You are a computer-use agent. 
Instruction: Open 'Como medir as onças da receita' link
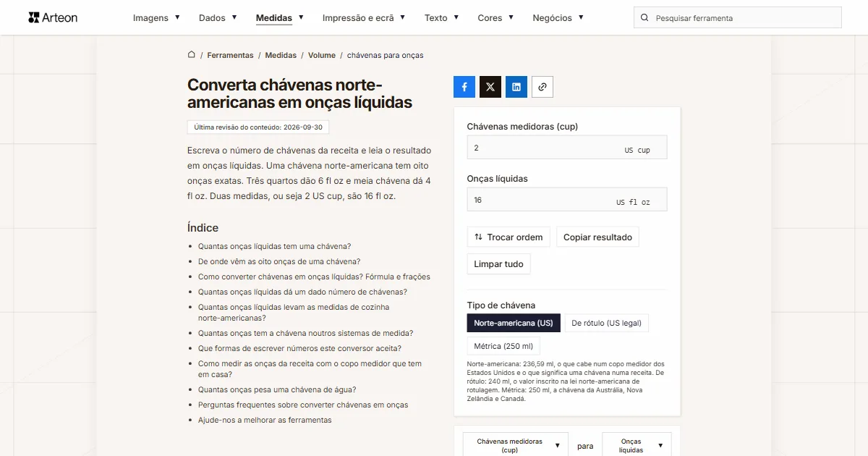point(310,369)
